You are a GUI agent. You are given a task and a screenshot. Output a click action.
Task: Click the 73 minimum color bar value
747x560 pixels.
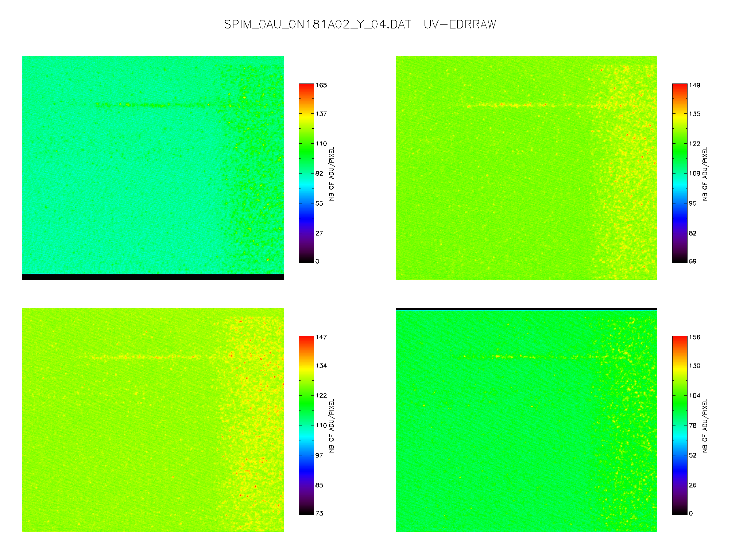pos(319,513)
